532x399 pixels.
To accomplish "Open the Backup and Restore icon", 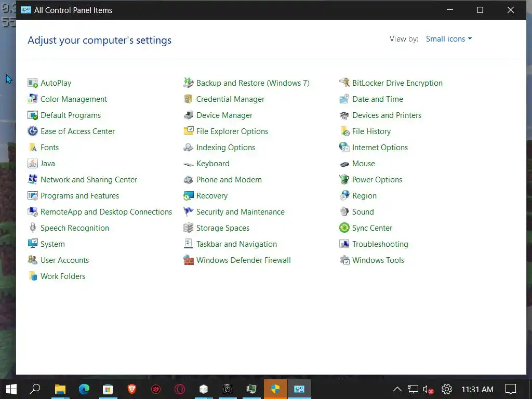I will point(188,83).
